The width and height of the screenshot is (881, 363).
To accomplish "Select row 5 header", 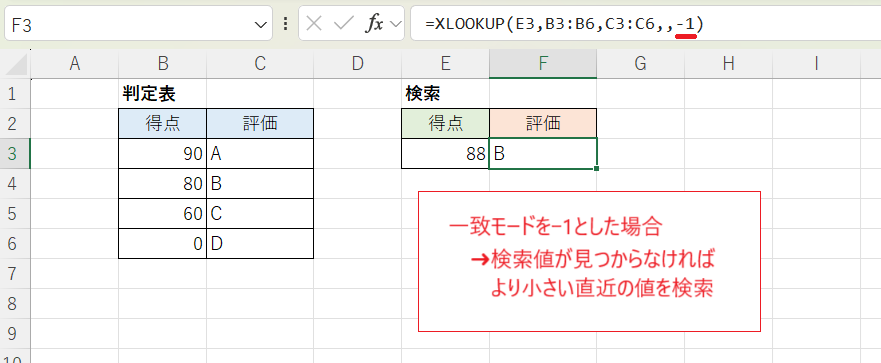I will (x=16, y=214).
